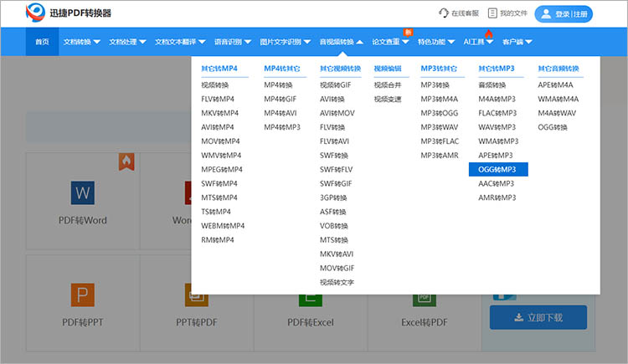Select WEBM转MP4 entry
The image size is (628, 364).
tap(223, 226)
